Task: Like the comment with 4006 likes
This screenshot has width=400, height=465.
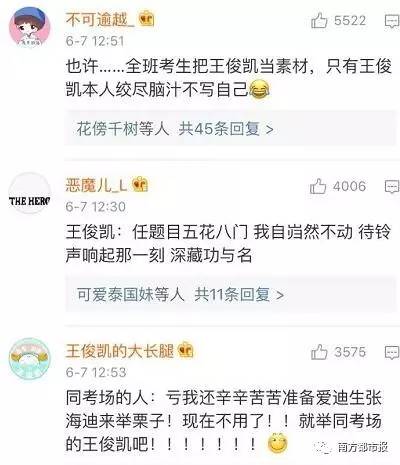Action: coord(318,186)
